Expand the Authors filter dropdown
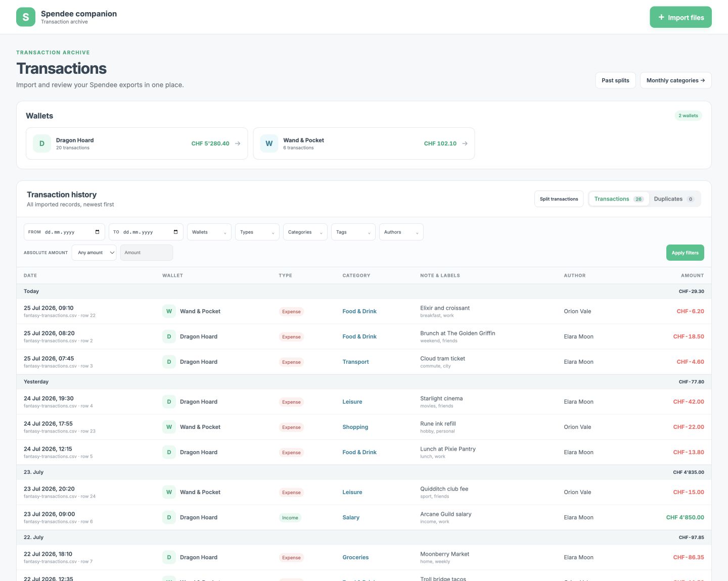728x581 pixels. [401, 232]
